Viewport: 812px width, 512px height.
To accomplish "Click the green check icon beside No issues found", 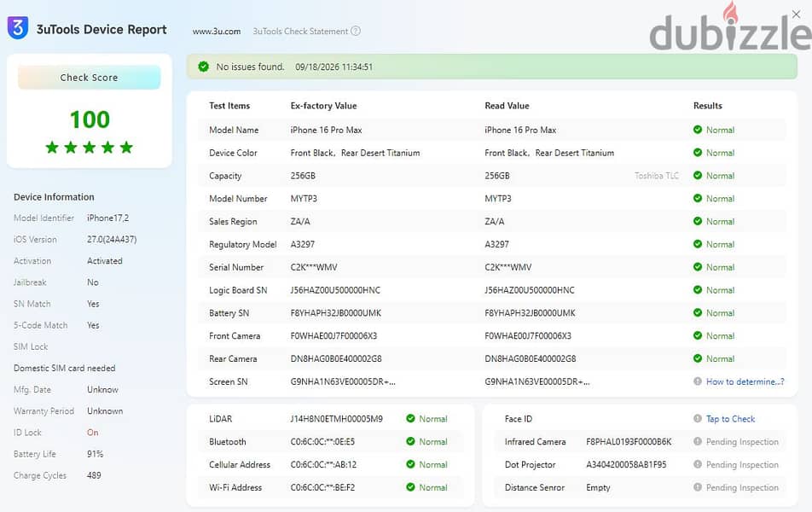I will click(204, 67).
